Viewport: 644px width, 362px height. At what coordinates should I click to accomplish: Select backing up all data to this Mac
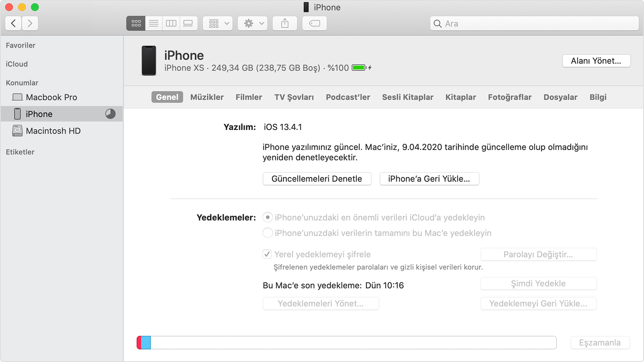pos(268,233)
